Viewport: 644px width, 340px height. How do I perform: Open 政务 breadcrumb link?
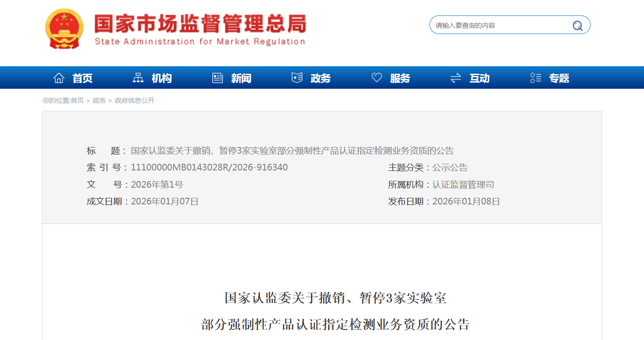coord(99,101)
